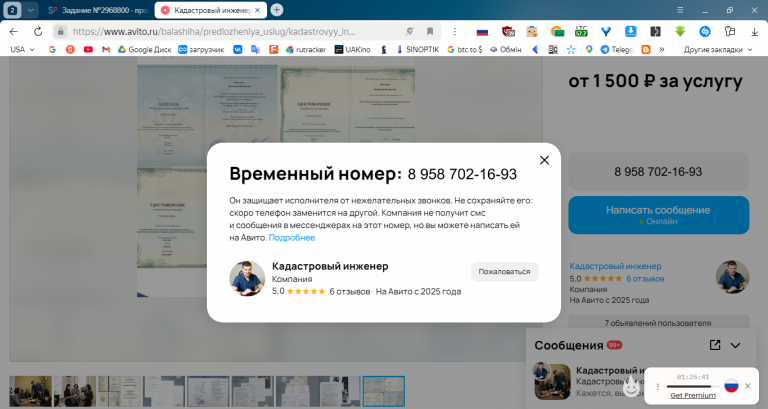768x409 pixels.
Task: Reload the current page
Action: click(38, 31)
